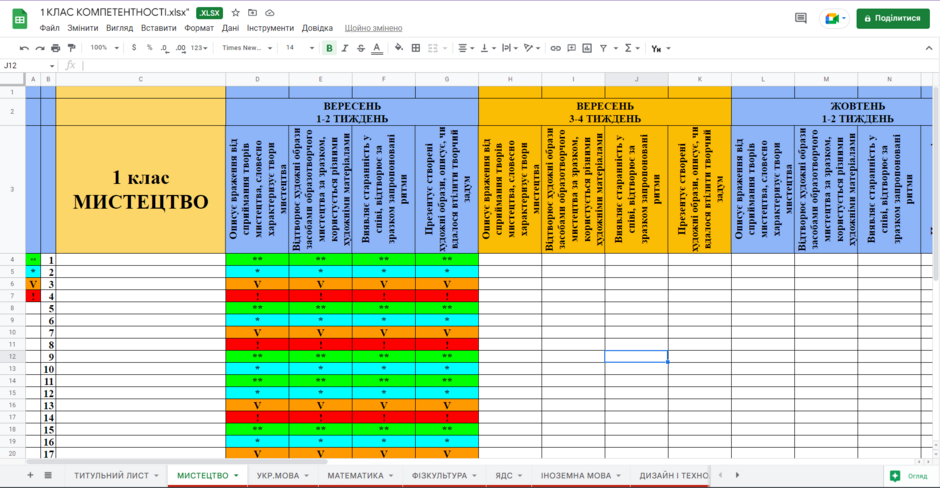Screen dimensions: 940x488
Task: Click the insert chart icon
Action: pyautogui.click(x=587, y=48)
